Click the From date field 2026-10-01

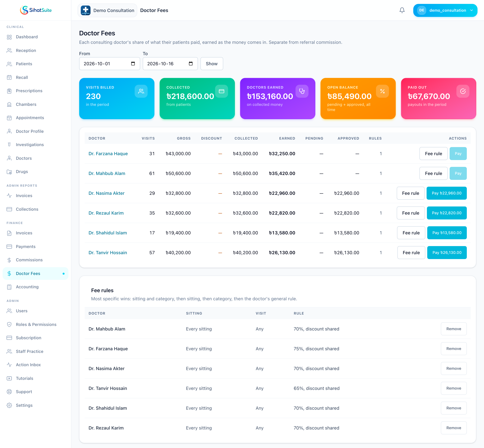tap(109, 63)
